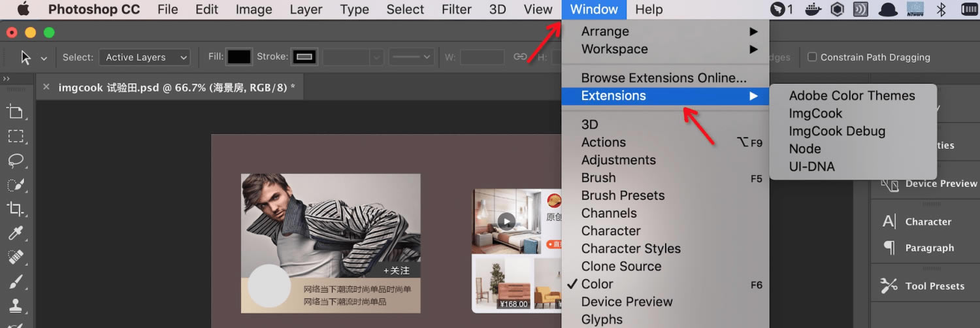The width and height of the screenshot is (980, 328).
Task: Select the Brush tool in the toolbar
Action: tap(15, 282)
